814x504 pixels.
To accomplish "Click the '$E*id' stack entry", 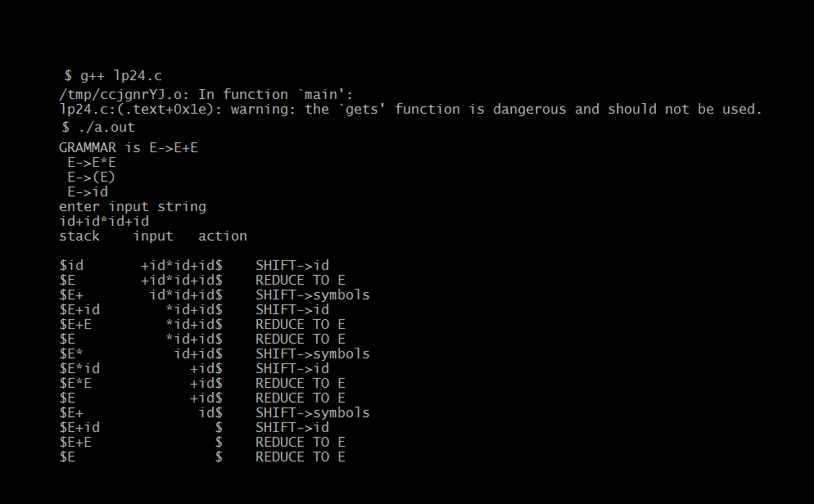I will click(x=79, y=369).
